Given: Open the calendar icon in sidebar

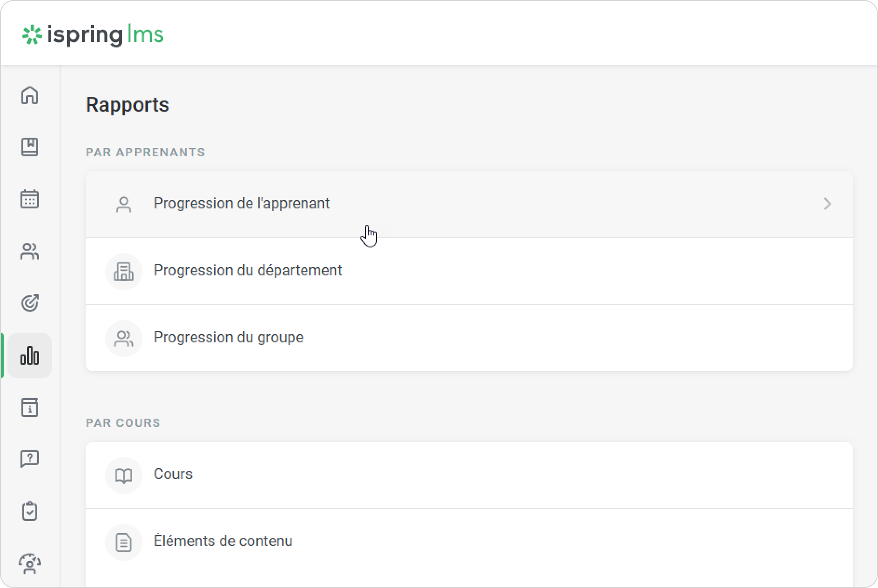Looking at the screenshot, I should (x=30, y=199).
